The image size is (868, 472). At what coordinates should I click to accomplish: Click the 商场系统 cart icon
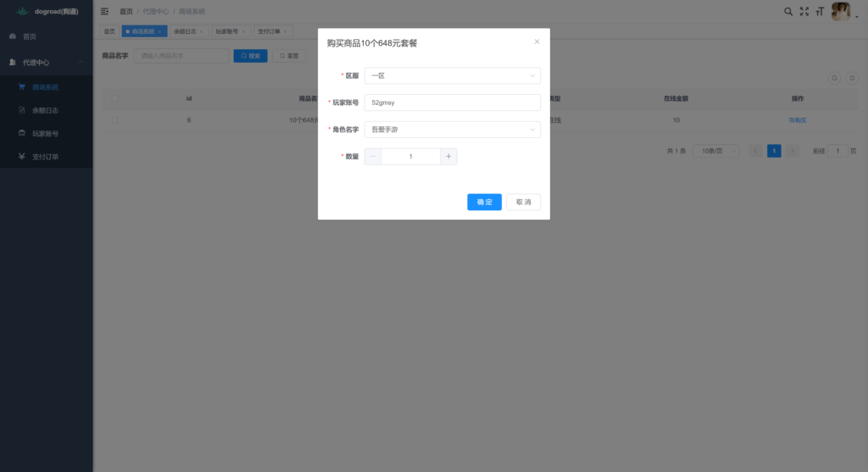pyautogui.click(x=21, y=87)
